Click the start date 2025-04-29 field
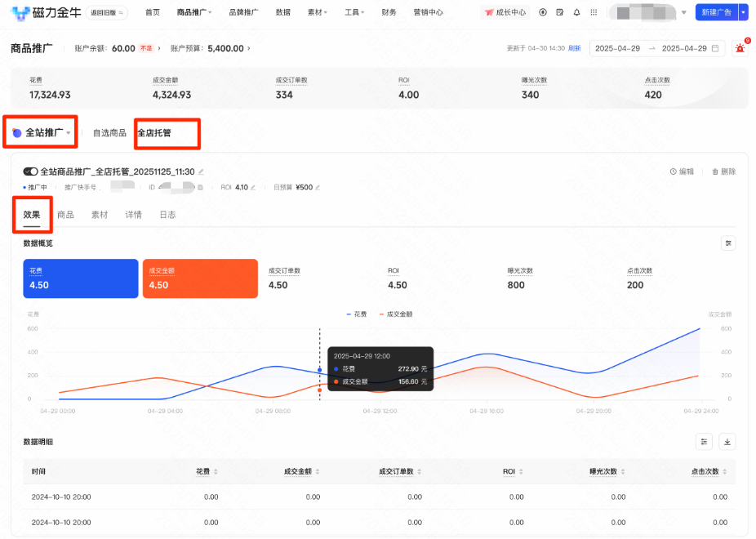This screenshot has height=539, width=756. tap(618, 48)
